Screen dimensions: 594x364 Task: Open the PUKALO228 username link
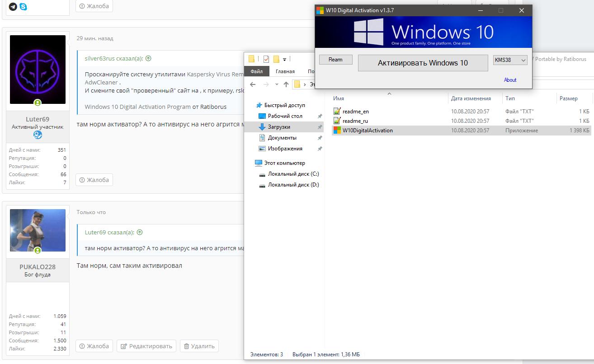(38, 267)
